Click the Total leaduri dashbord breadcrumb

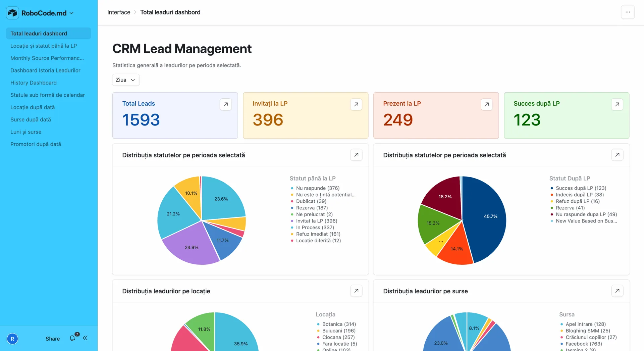[x=170, y=12]
